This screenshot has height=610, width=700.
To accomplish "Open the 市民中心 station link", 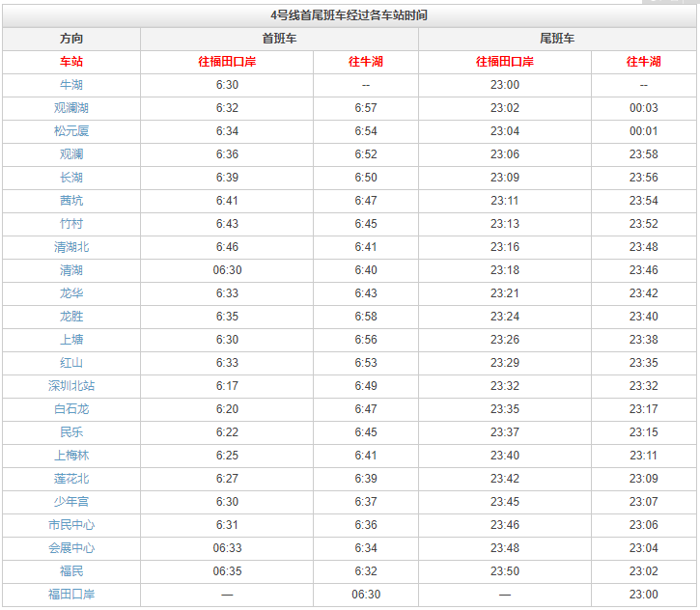I will (71, 525).
